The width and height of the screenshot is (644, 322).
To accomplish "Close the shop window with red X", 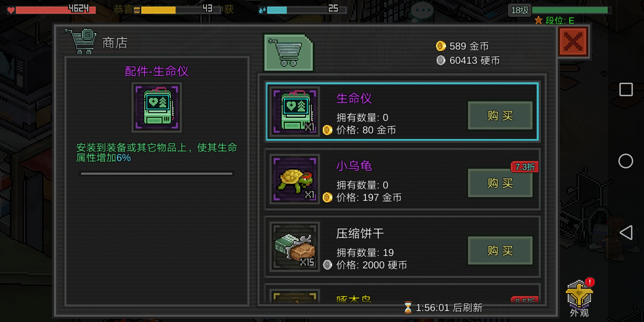I will 573,42.
